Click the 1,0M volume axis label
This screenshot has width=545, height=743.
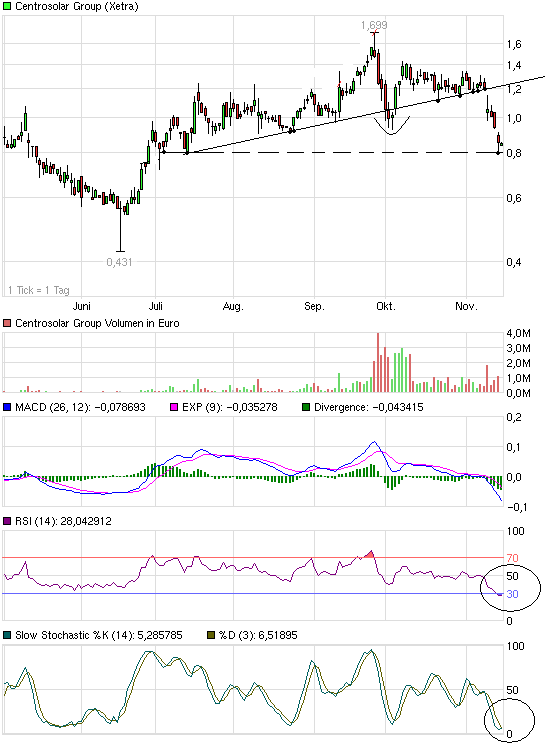(x=518, y=378)
